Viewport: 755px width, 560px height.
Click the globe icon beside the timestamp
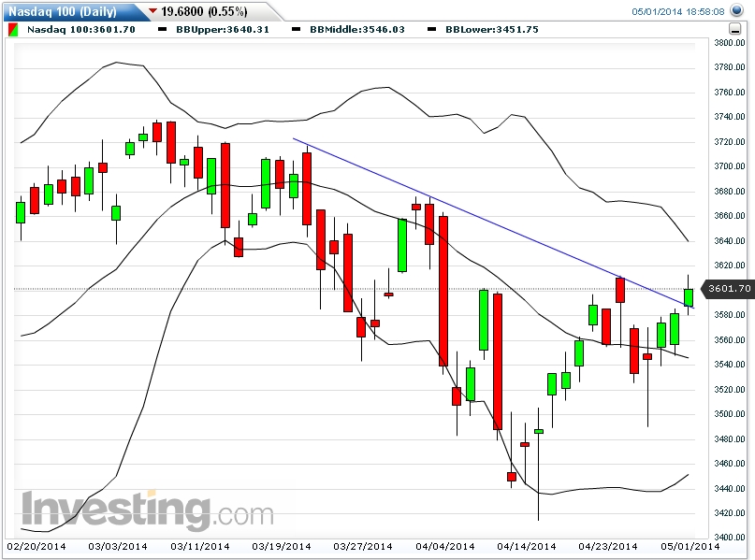[736, 10]
